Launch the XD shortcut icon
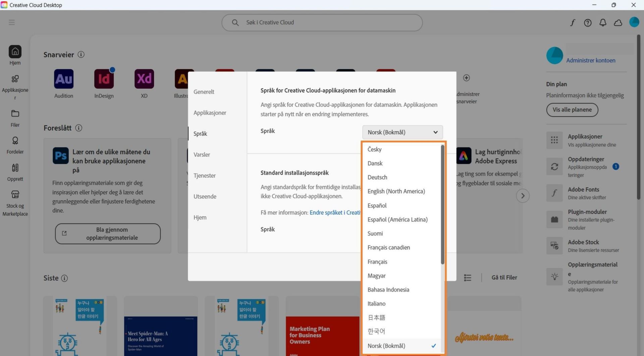 click(x=144, y=79)
